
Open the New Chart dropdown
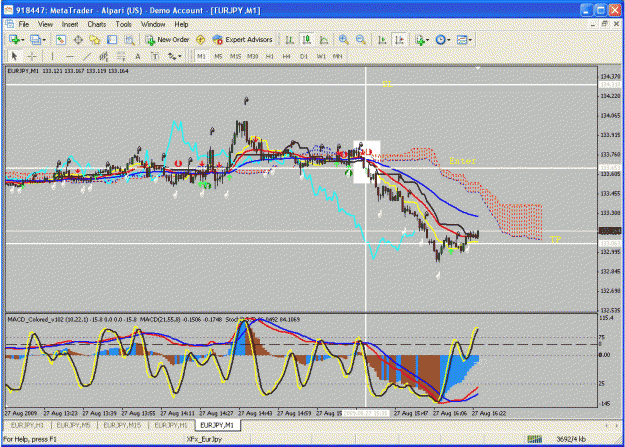coord(16,39)
